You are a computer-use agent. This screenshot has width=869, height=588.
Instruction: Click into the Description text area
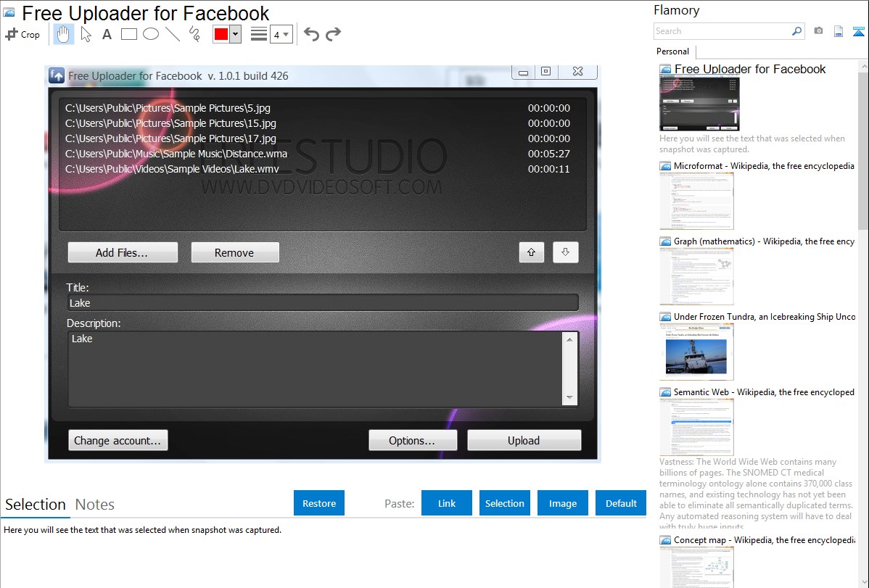tap(315, 369)
